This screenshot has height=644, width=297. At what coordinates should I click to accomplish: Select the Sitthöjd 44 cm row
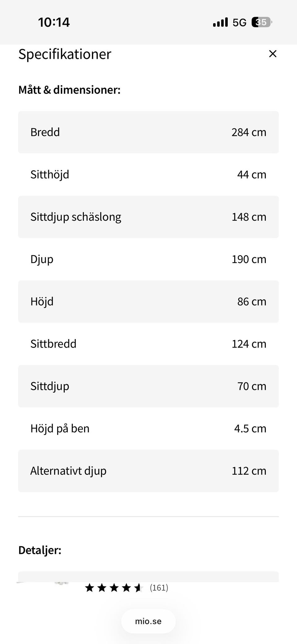coord(148,175)
